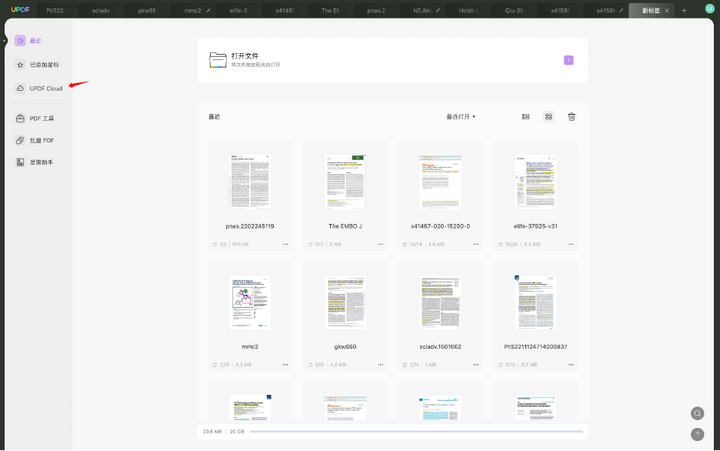
Task: Open the pnas.2202245119 thumbnail
Action: [250, 181]
